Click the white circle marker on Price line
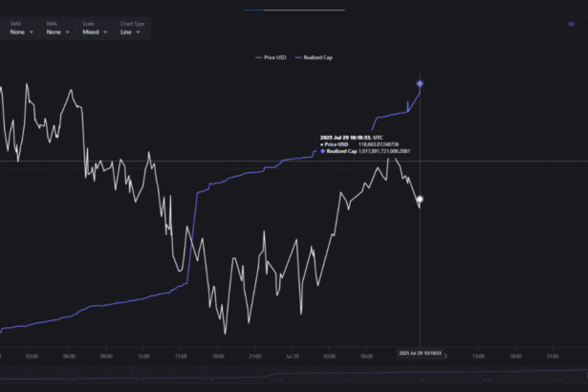The width and height of the screenshot is (588, 392). pos(420,199)
